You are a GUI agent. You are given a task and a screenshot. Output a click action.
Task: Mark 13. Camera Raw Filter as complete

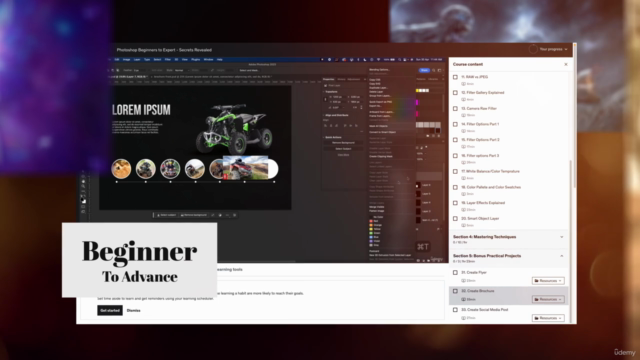click(455, 109)
